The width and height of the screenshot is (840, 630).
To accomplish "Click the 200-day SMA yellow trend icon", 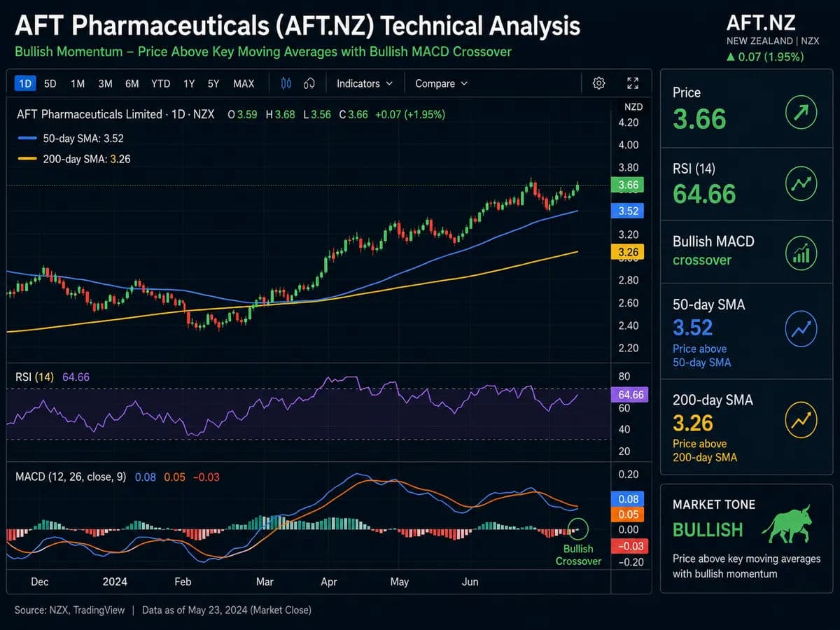I will click(x=801, y=419).
